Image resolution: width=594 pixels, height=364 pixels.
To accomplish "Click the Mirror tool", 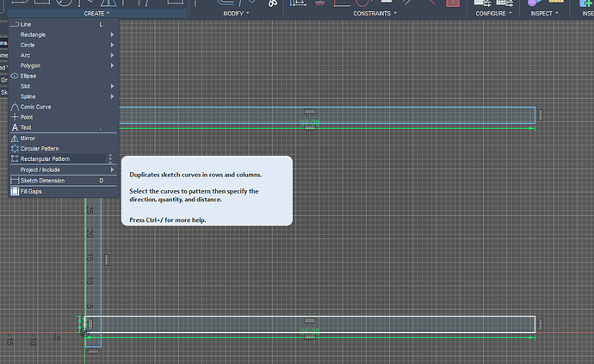I will (28, 139).
